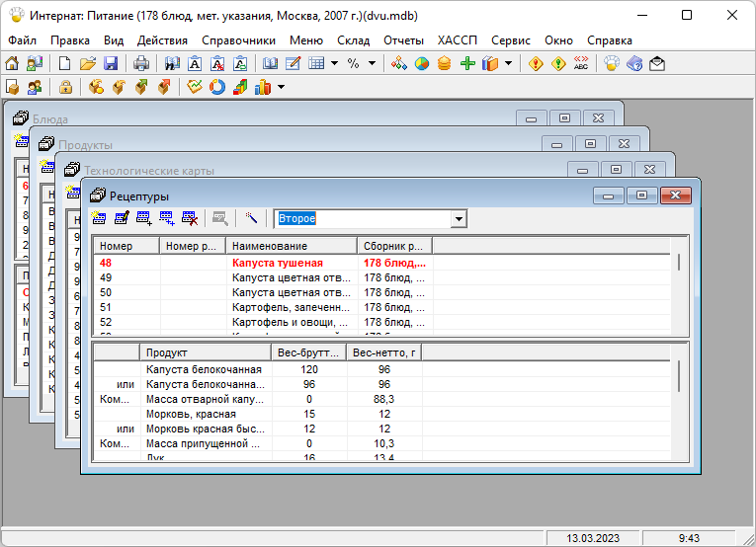Click the magic wand icon in Рецептуры

252,218
